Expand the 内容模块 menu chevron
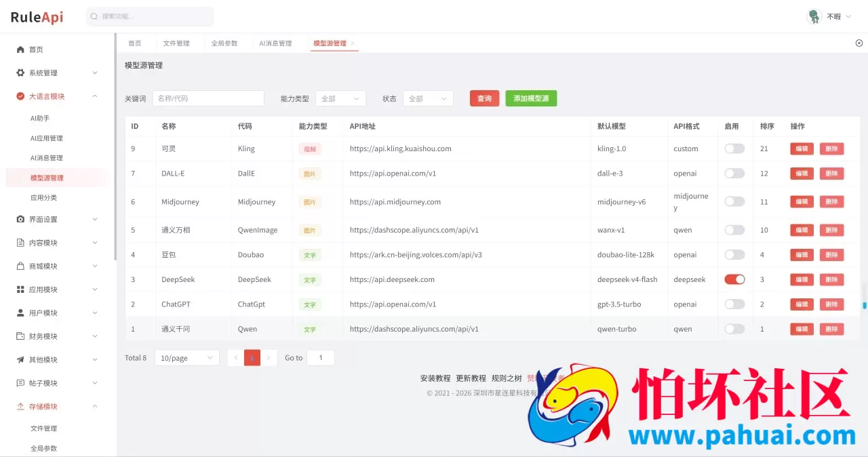The height and width of the screenshot is (457, 868). coord(95,243)
